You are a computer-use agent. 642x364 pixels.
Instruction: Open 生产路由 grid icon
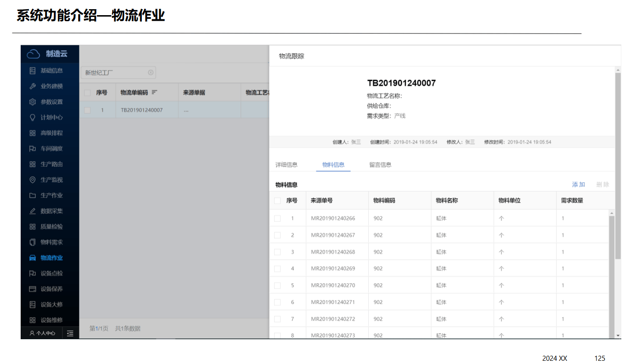click(x=32, y=164)
